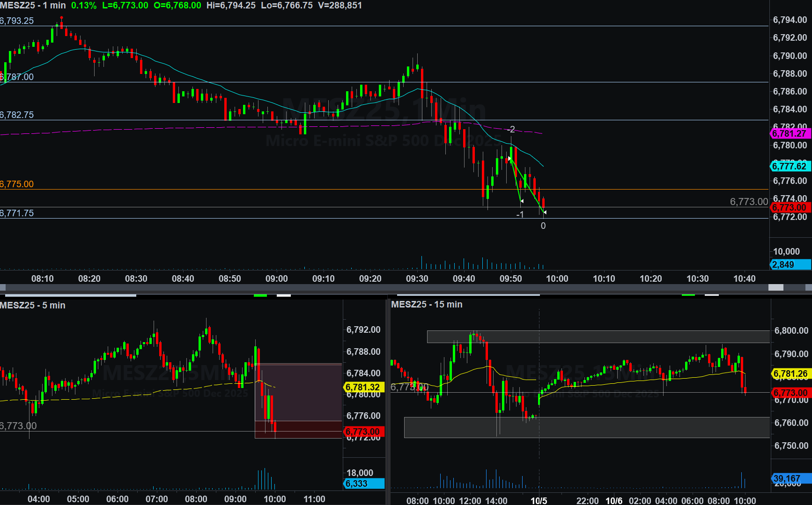
Task: Activate the MESZ25 - 15 min chart title
Action: coord(427,304)
